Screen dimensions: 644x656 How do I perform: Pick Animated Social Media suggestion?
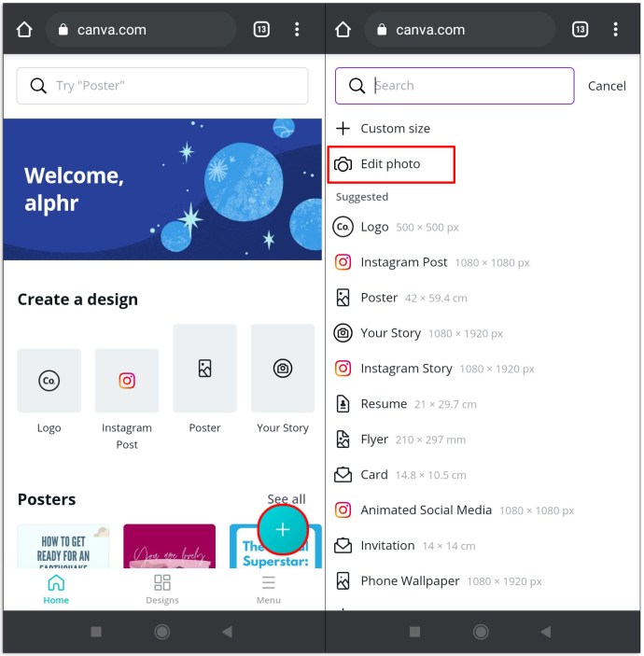pos(455,510)
